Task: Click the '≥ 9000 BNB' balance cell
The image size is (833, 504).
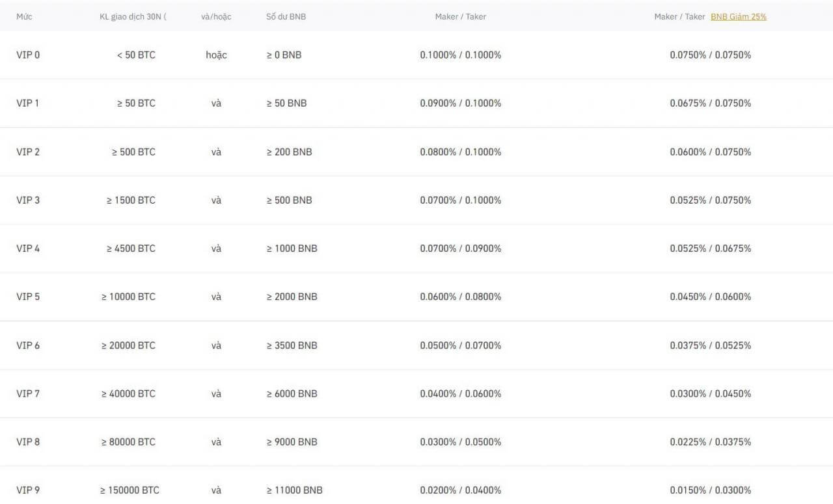Action: [292, 442]
